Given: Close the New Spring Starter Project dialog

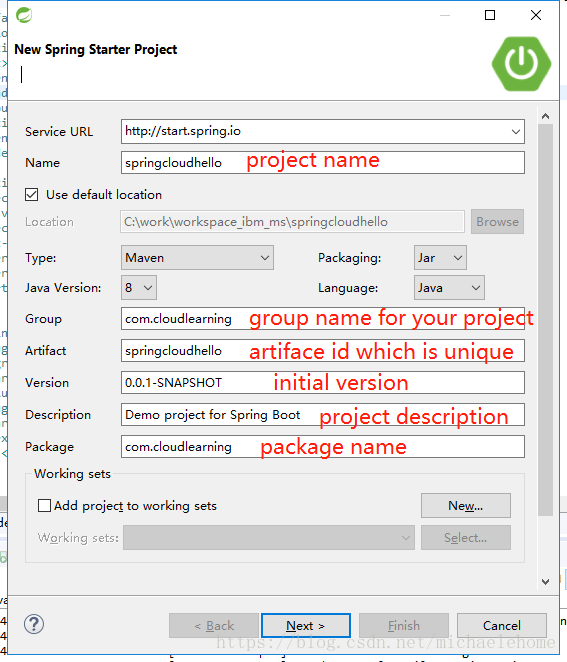Looking at the screenshot, I should pyautogui.click(x=536, y=15).
